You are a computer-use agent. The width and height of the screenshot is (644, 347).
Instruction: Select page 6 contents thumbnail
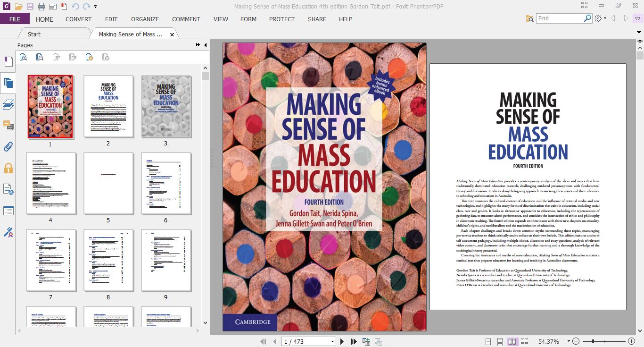(165, 183)
